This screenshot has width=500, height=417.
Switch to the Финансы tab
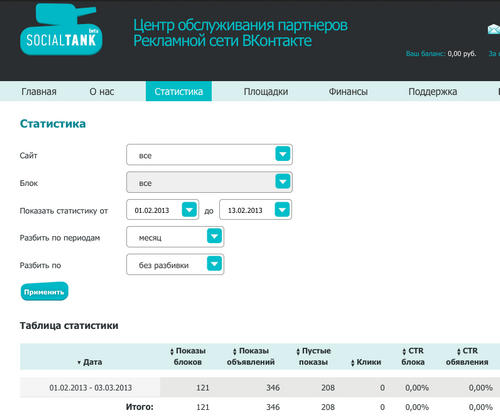point(348,91)
